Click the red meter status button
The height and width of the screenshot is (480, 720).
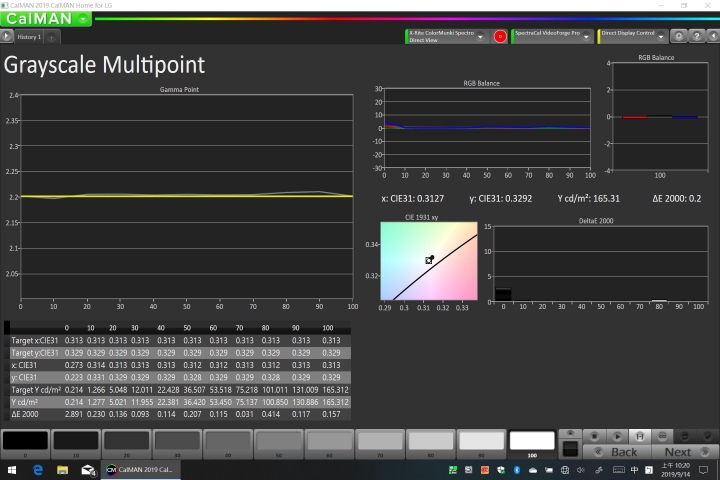[x=500, y=36]
